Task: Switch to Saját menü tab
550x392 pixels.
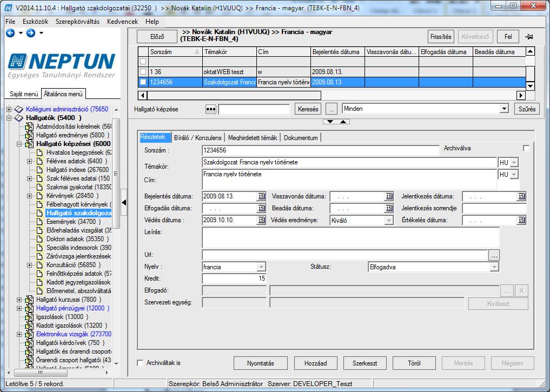Action: point(24,94)
